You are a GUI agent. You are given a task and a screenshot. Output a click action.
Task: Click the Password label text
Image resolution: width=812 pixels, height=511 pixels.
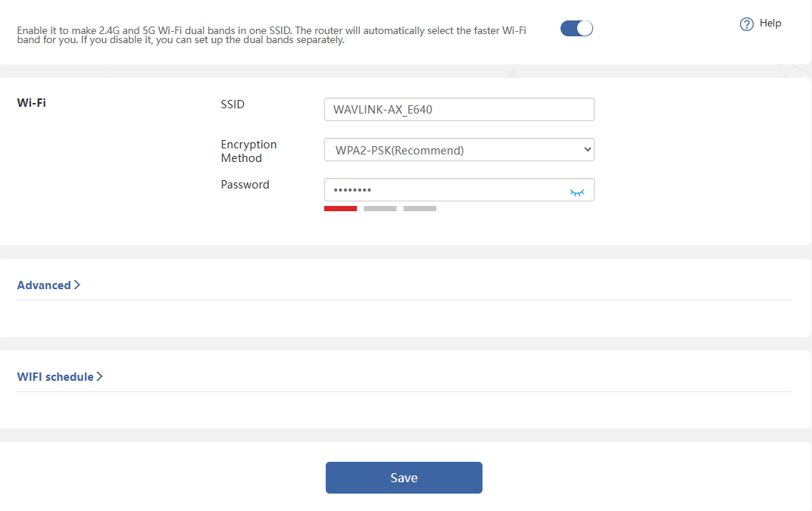click(245, 185)
